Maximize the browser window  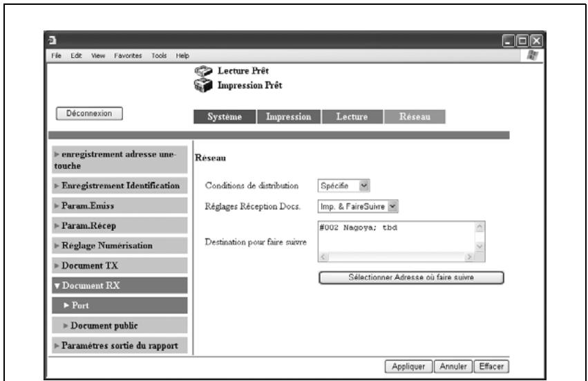tap(522, 41)
